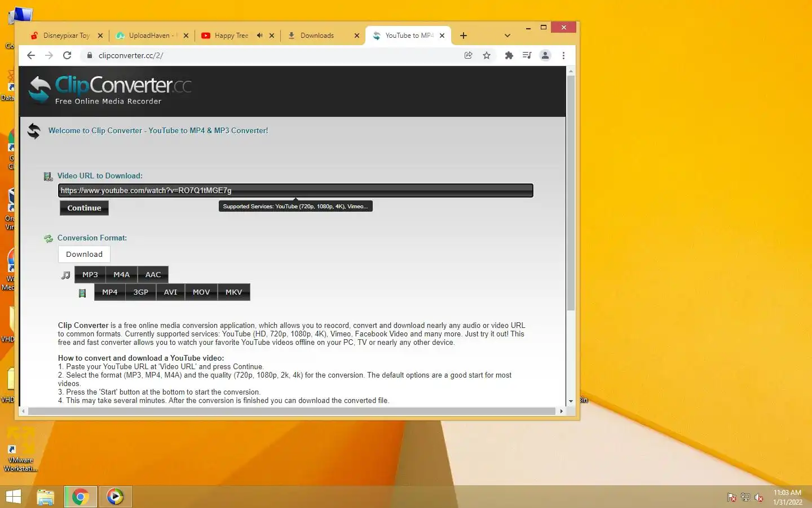The height and width of the screenshot is (508, 812).
Task: Choose MP4 conversion format
Action: click(110, 292)
